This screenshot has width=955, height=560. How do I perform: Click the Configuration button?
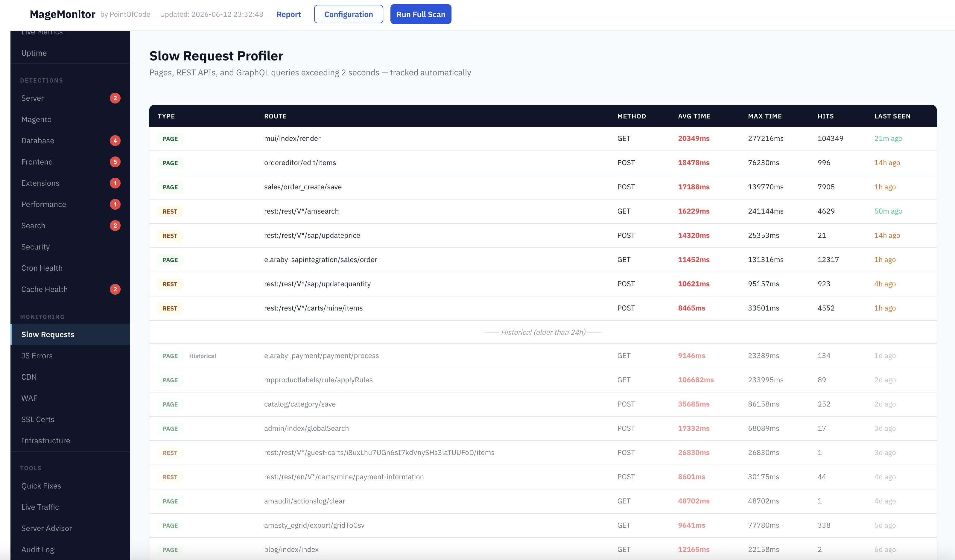pyautogui.click(x=348, y=14)
